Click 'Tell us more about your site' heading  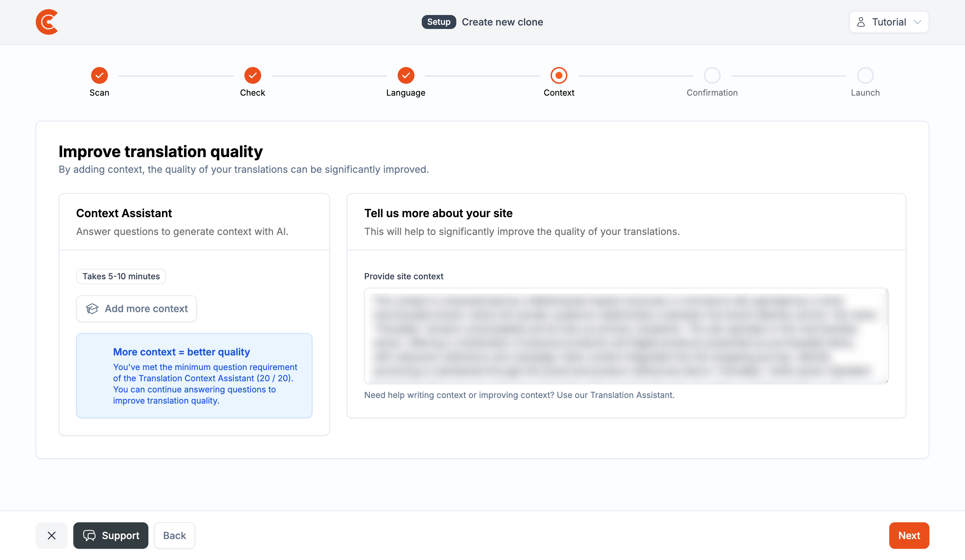click(438, 213)
